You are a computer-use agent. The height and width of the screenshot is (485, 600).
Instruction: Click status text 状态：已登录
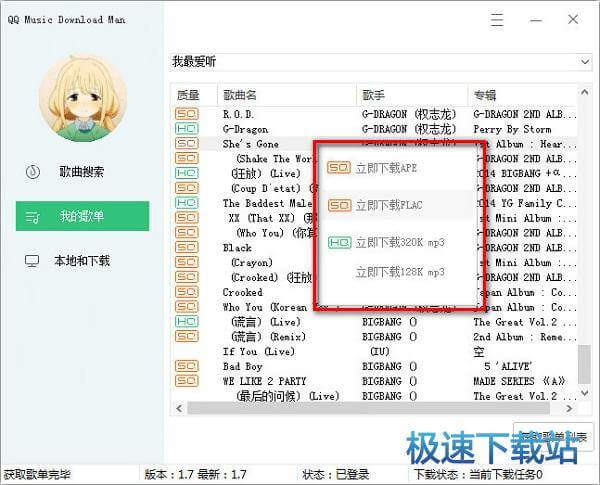336,475
